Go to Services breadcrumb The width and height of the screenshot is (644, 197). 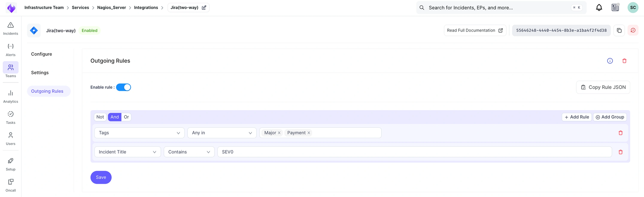tap(80, 8)
